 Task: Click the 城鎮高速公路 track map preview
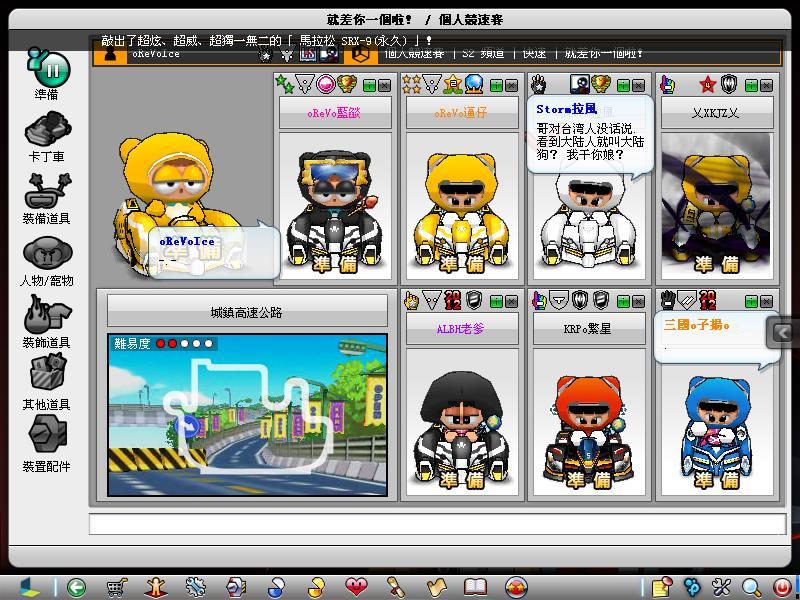[x=247, y=415]
